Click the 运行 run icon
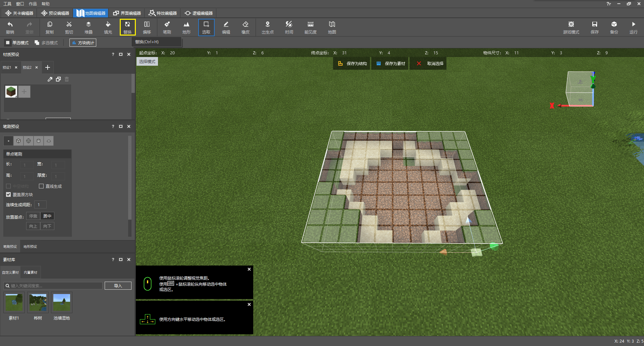 click(633, 27)
